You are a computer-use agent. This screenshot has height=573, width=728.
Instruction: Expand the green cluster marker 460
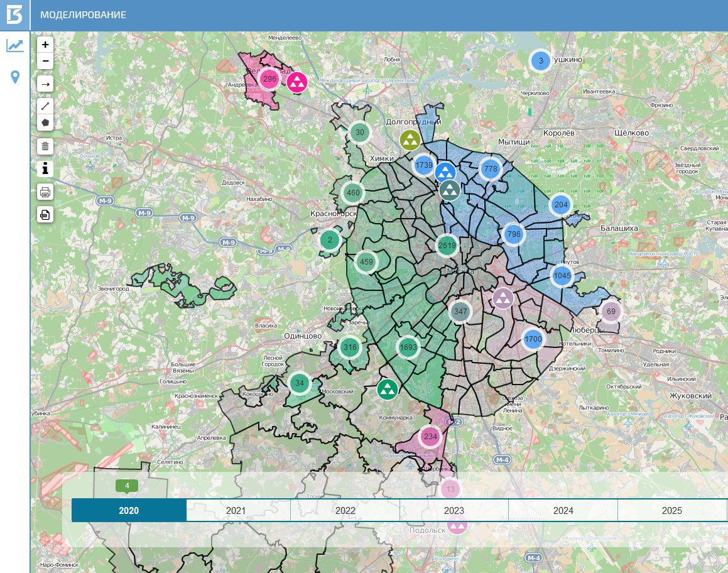pyautogui.click(x=353, y=193)
